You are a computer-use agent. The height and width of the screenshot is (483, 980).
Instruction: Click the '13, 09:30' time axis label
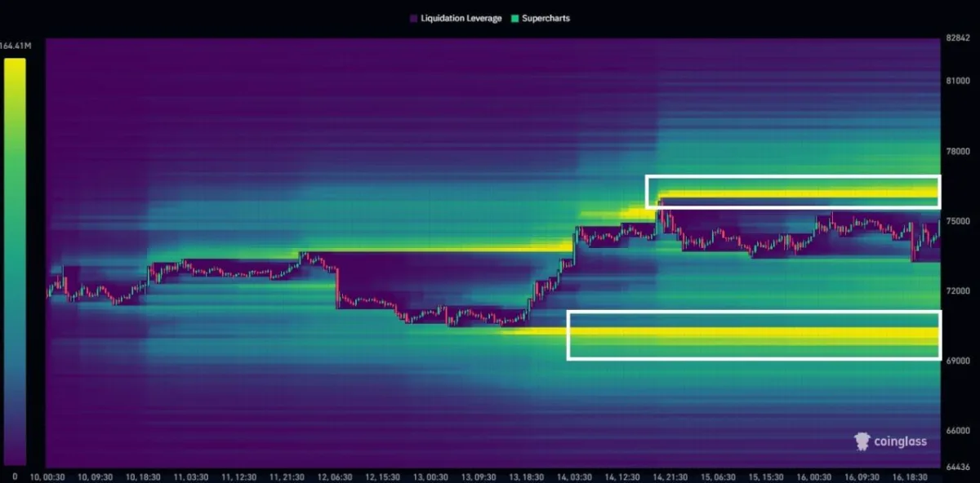click(x=479, y=476)
